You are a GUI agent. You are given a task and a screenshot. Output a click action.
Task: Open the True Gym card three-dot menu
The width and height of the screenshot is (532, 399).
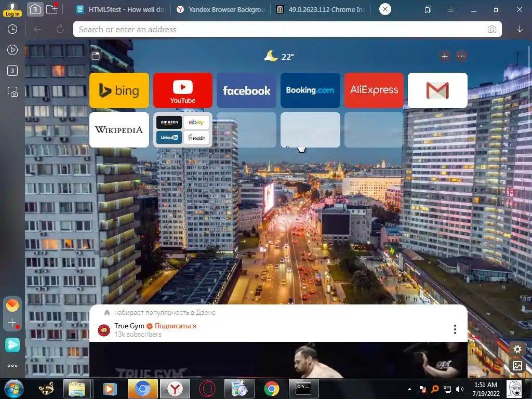pos(455,329)
